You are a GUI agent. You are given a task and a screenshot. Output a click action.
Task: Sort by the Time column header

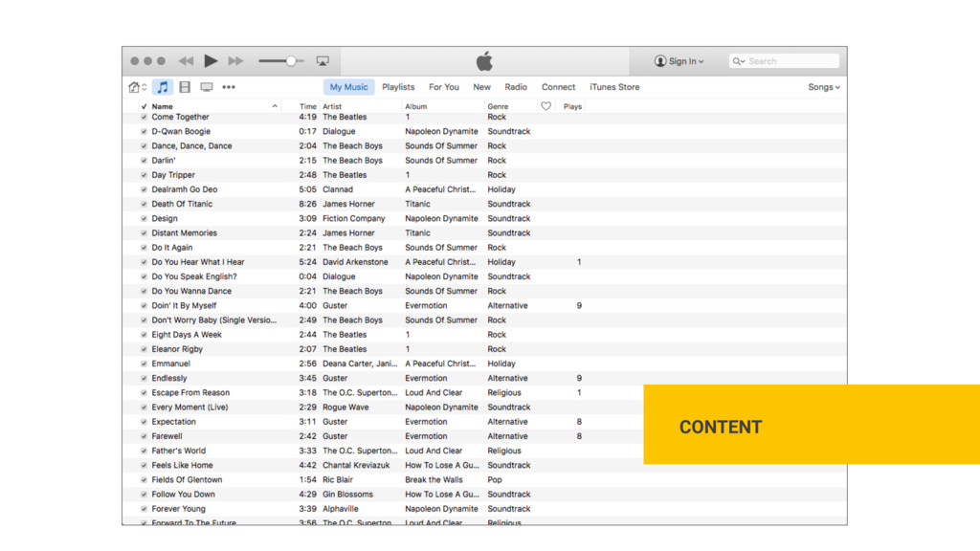307,107
